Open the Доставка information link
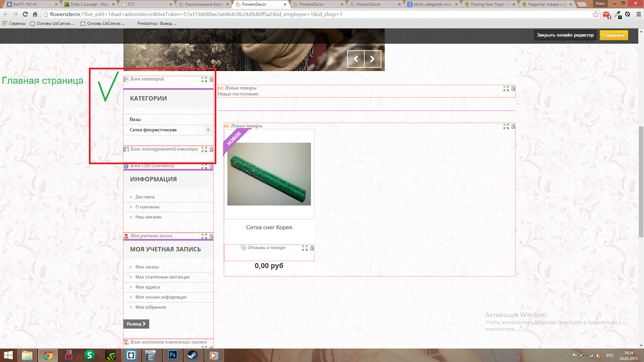Screen dimensions: 644x362 (x=145, y=197)
